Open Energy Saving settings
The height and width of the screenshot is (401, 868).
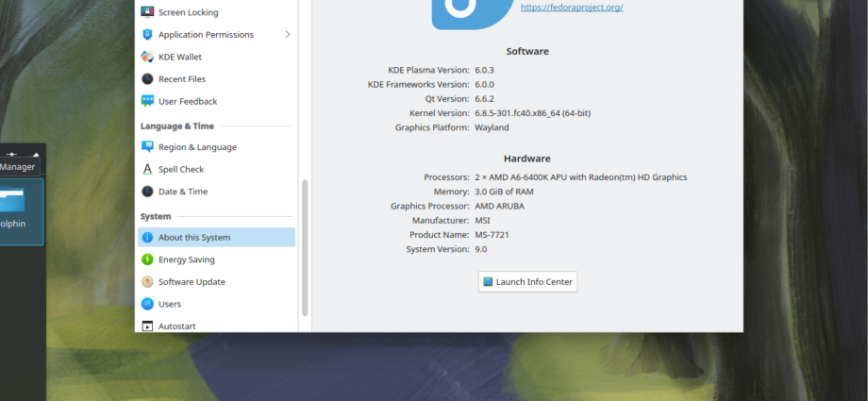pyautogui.click(x=216, y=259)
